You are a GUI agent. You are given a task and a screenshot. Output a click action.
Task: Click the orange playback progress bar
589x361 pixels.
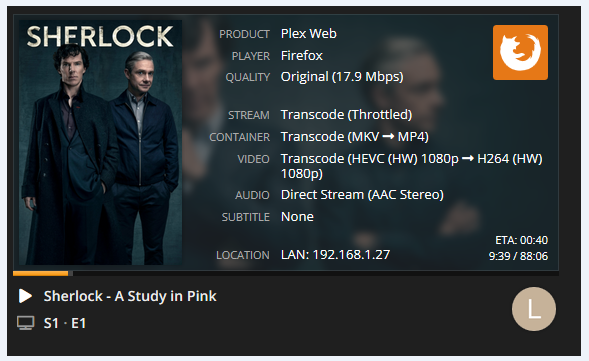pos(41,273)
